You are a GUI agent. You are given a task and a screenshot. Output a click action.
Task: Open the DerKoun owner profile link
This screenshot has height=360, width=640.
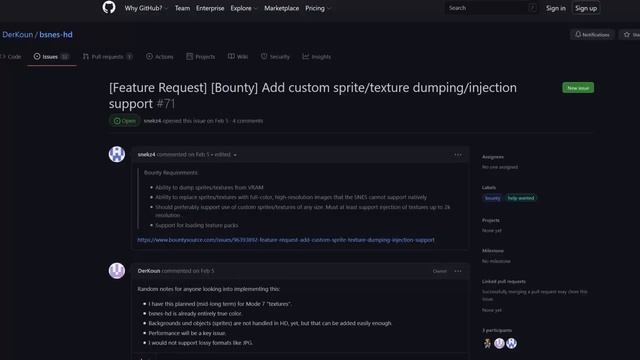point(18,35)
